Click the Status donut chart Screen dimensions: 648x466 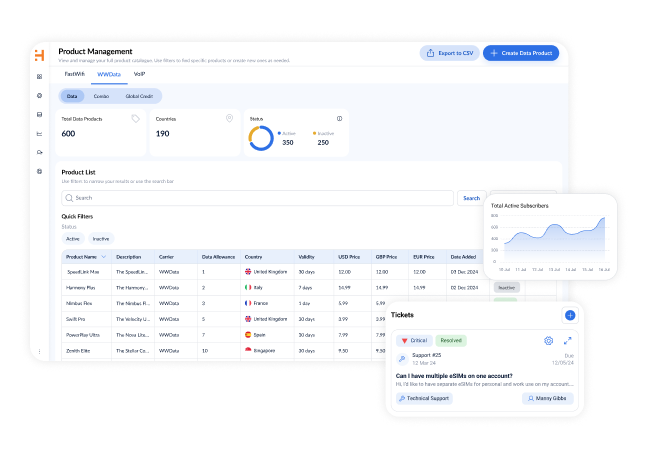click(x=261, y=138)
